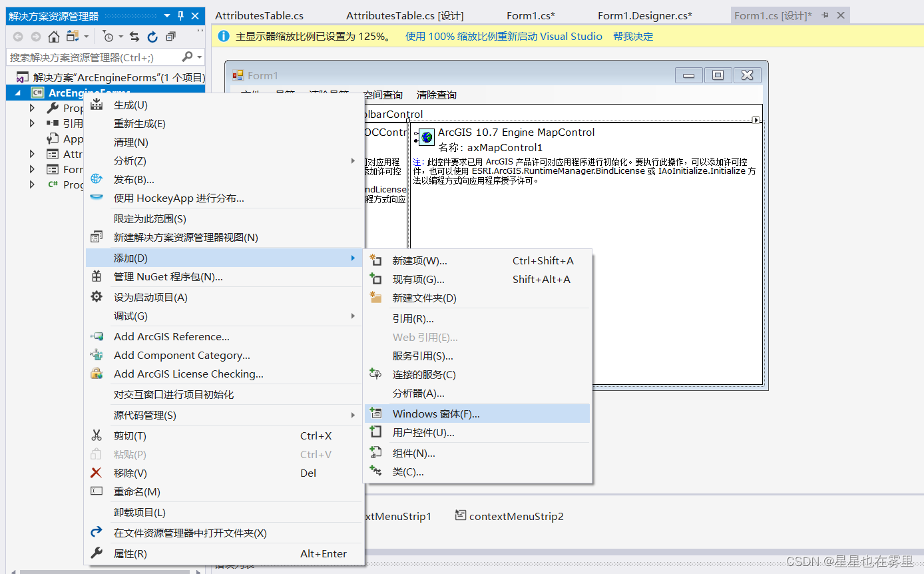Choose 设为启动项目(A)
This screenshot has width=924, height=574.
pos(224,297)
